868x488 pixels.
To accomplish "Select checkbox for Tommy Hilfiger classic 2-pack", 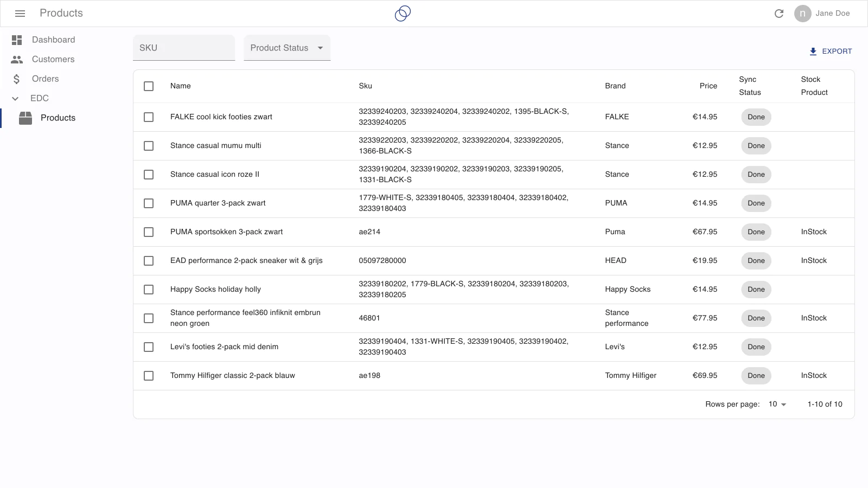I will [149, 376].
